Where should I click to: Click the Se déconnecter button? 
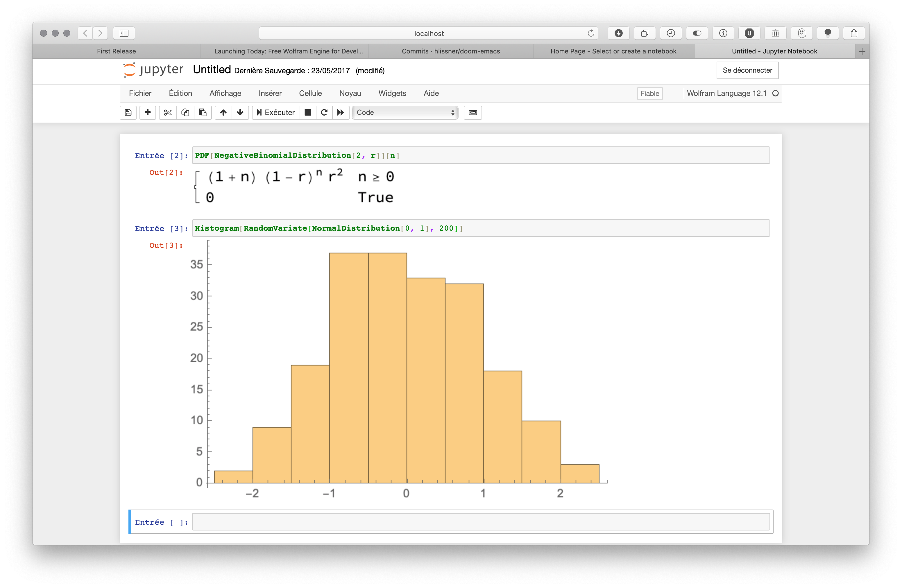[x=747, y=70]
